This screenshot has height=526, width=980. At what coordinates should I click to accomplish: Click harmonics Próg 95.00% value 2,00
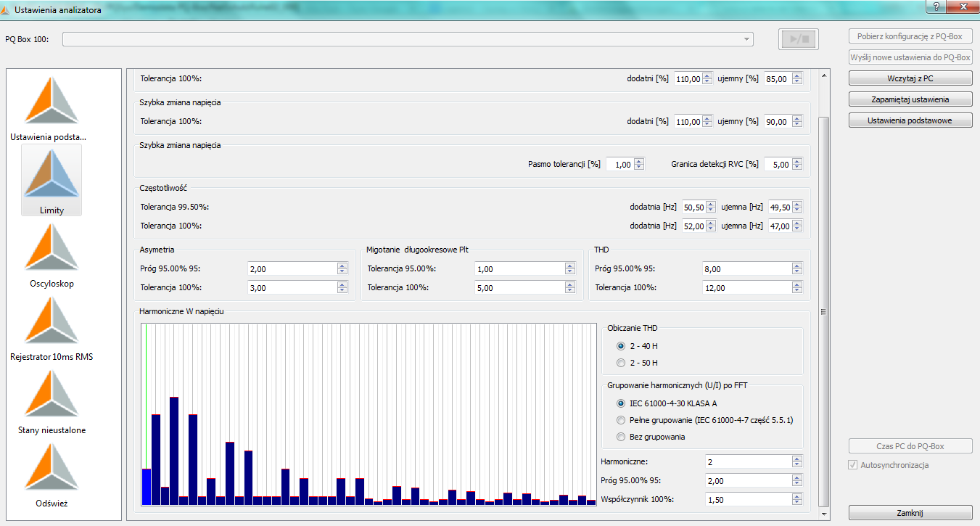pyautogui.click(x=749, y=480)
